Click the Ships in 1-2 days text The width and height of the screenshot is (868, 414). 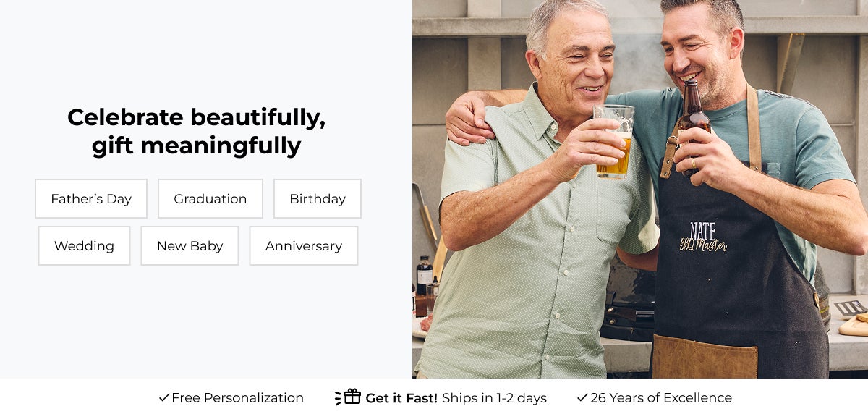point(494,398)
